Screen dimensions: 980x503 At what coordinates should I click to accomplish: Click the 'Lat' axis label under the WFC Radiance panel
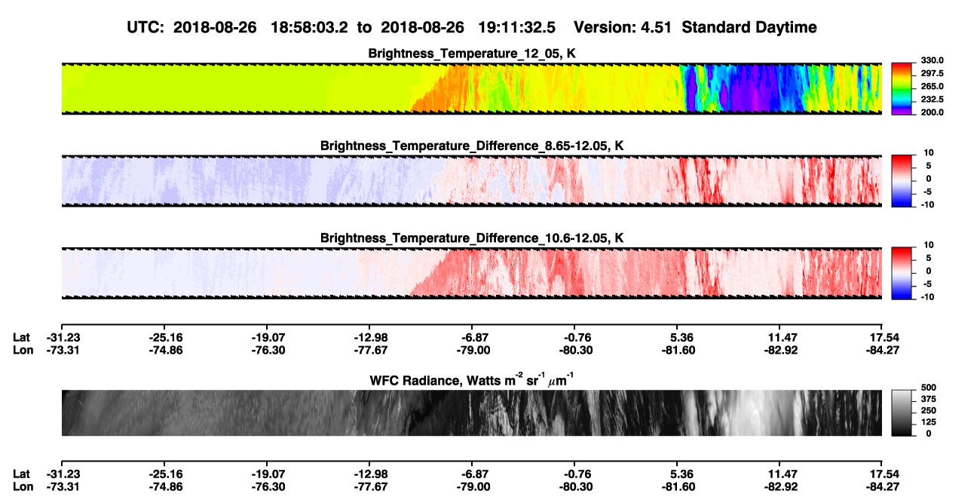click(22, 474)
